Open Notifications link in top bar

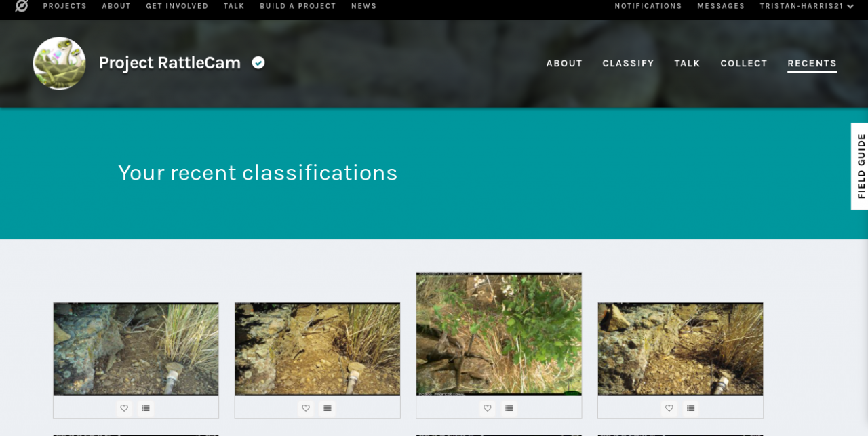(x=648, y=6)
